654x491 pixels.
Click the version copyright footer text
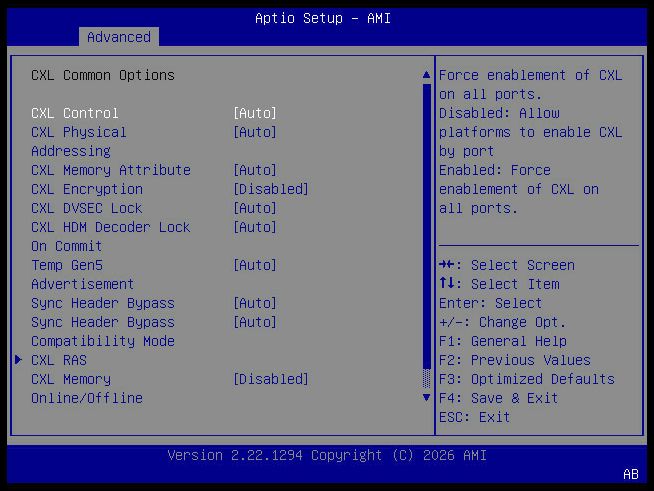pyautogui.click(x=327, y=455)
